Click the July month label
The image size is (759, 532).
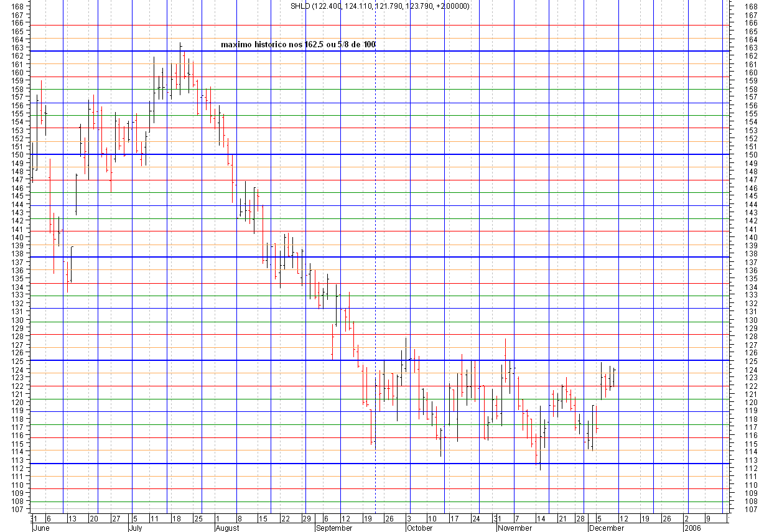click(x=136, y=528)
